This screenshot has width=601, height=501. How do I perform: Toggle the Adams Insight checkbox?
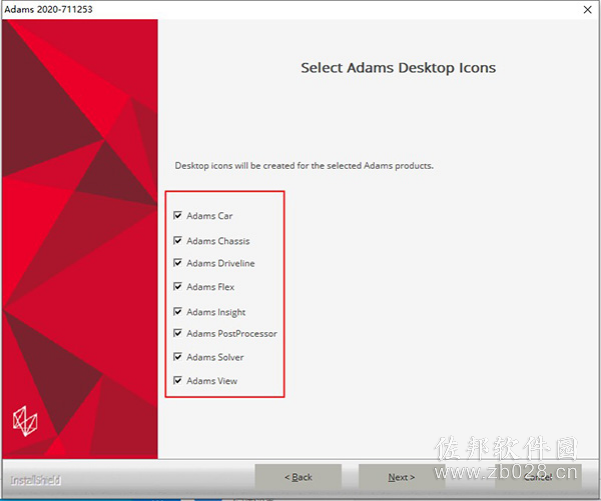178,312
